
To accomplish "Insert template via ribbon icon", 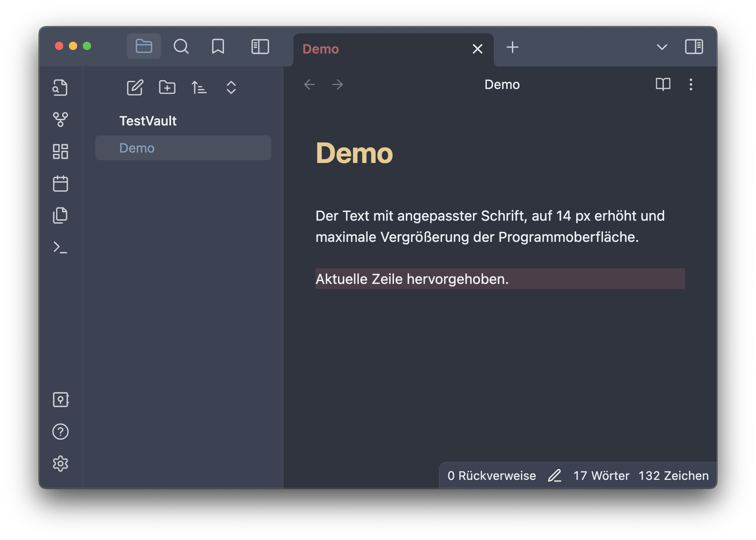I will 60,215.
